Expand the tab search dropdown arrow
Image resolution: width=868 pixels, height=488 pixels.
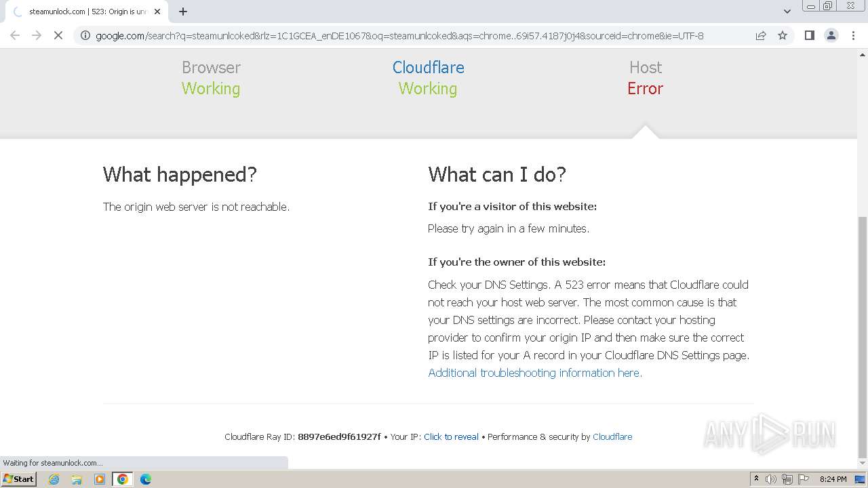(x=787, y=12)
